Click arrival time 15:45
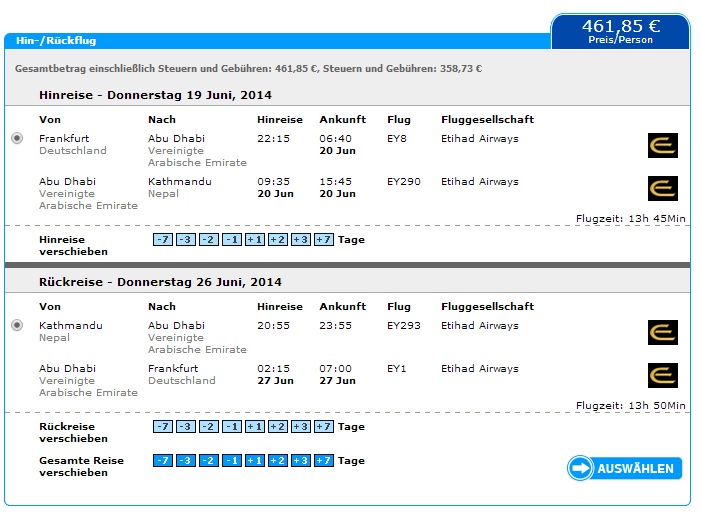 [x=335, y=182]
